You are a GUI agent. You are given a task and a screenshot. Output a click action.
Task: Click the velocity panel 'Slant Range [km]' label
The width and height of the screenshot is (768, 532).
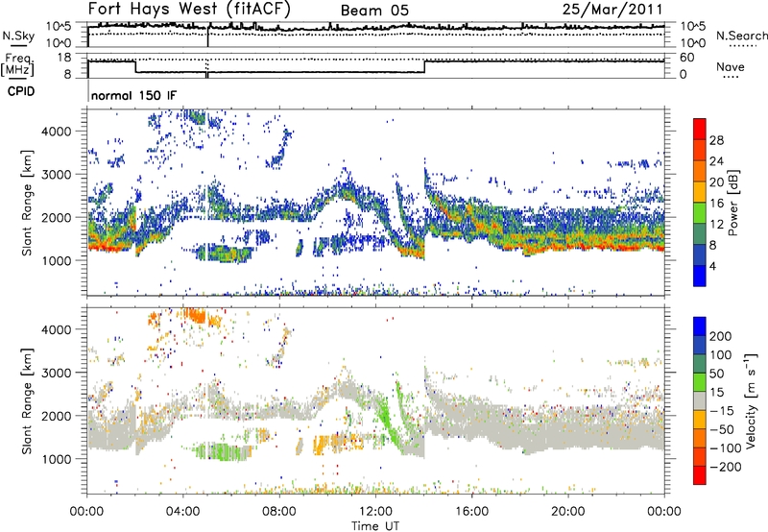27,400
